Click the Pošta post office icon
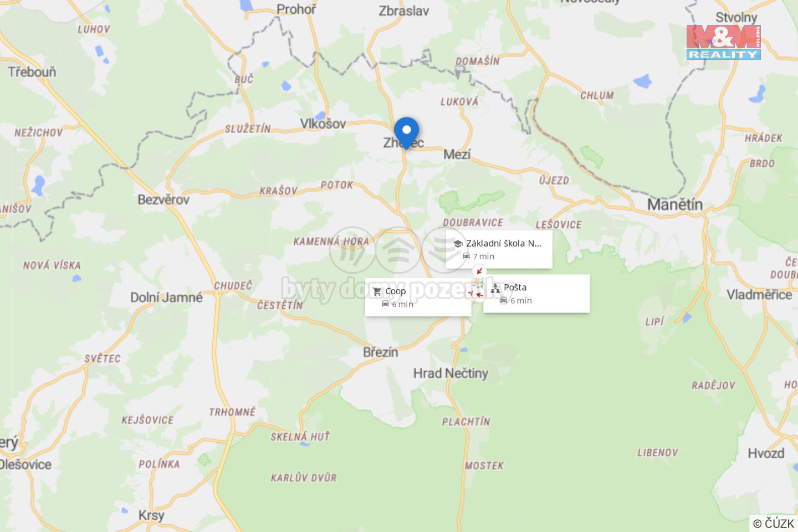Image resolution: width=798 pixels, height=532 pixels. point(495,288)
